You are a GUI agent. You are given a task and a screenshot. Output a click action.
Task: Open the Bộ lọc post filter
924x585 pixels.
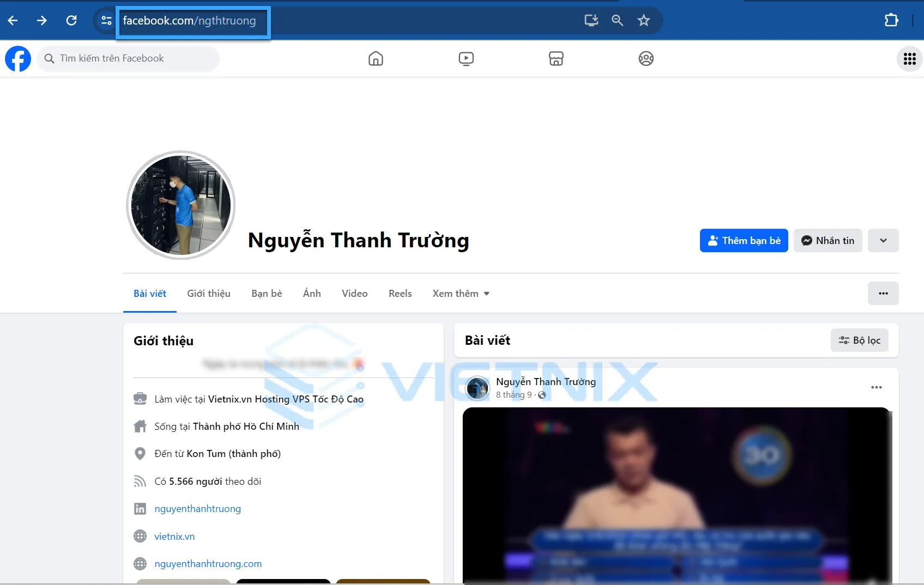click(x=859, y=340)
